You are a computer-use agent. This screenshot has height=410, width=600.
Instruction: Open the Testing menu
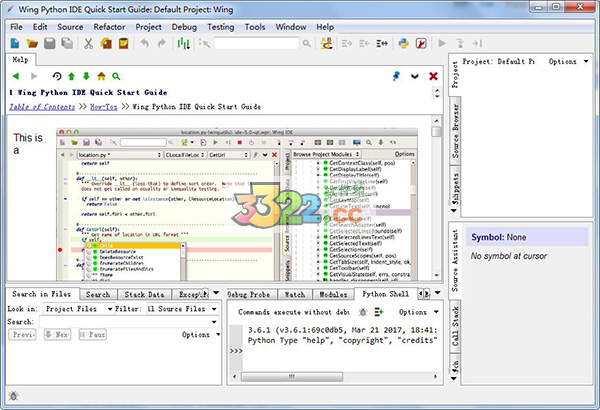(x=220, y=27)
